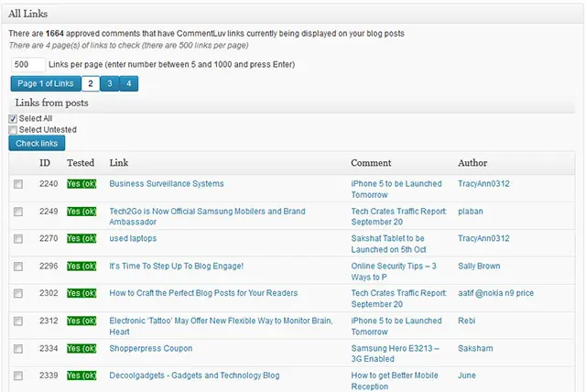
Task: Open How to Craft Perfect Blog Posts link
Action: coord(203,293)
